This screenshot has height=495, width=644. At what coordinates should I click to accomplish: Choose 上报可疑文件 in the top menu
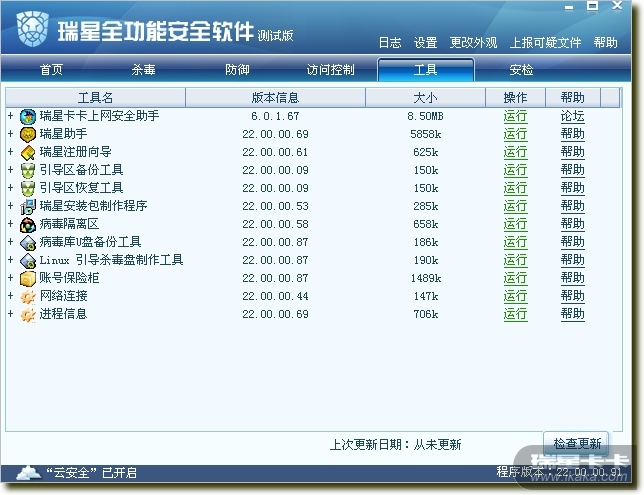(x=545, y=42)
